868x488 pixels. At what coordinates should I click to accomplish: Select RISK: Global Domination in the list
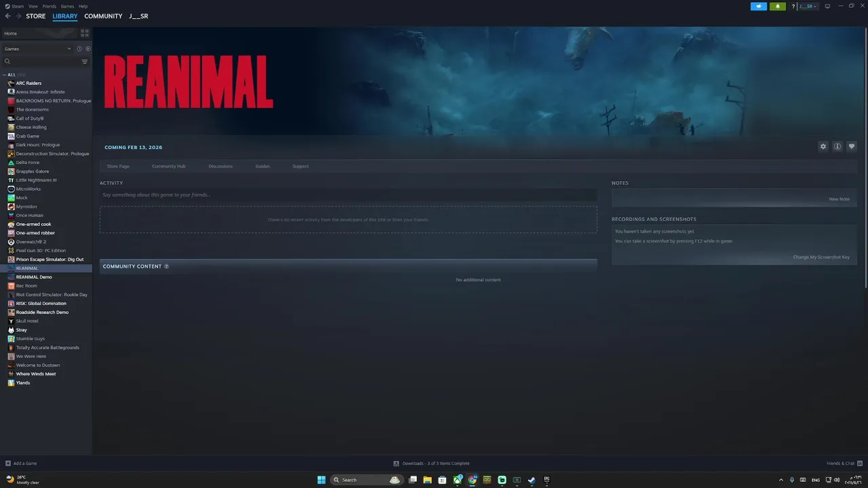coord(41,304)
